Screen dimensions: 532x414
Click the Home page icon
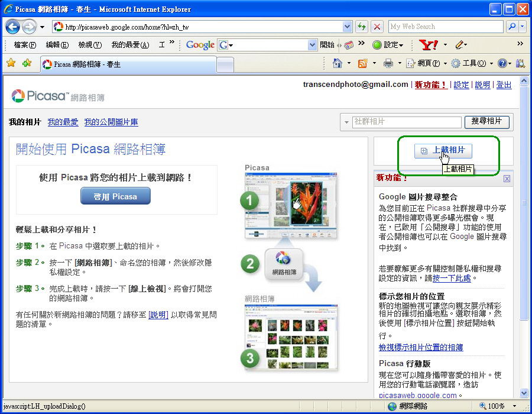click(338, 63)
